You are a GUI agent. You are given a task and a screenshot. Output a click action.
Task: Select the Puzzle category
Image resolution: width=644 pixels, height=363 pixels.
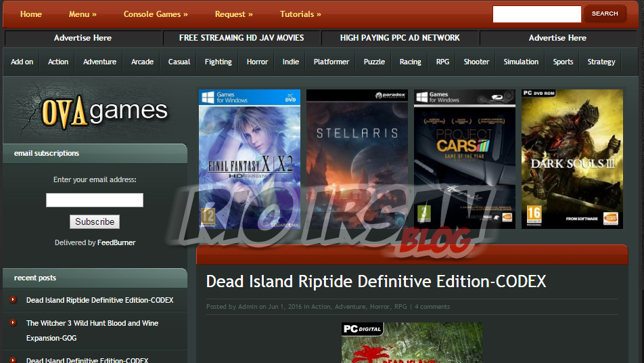coord(374,62)
